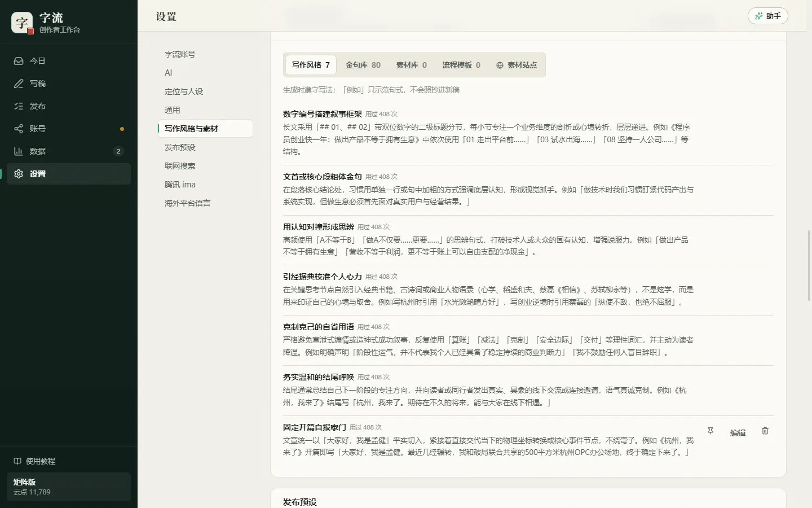Select the 克制克己的自省用语 style title
The width and height of the screenshot is (812, 508).
pyautogui.click(x=319, y=327)
